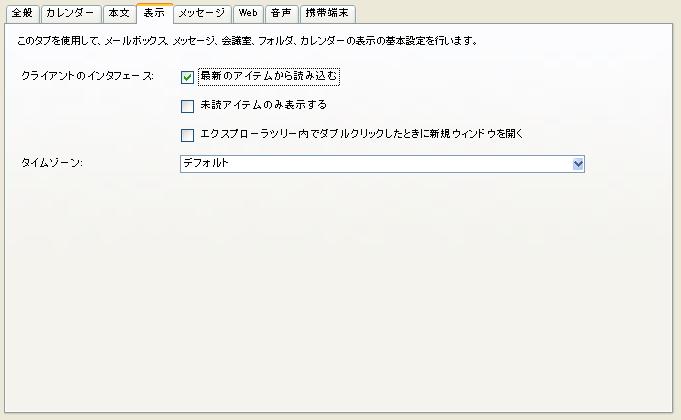Click the クライアントのインタフェース label
The height and width of the screenshot is (420, 681).
pyautogui.click(x=87, y=76)
